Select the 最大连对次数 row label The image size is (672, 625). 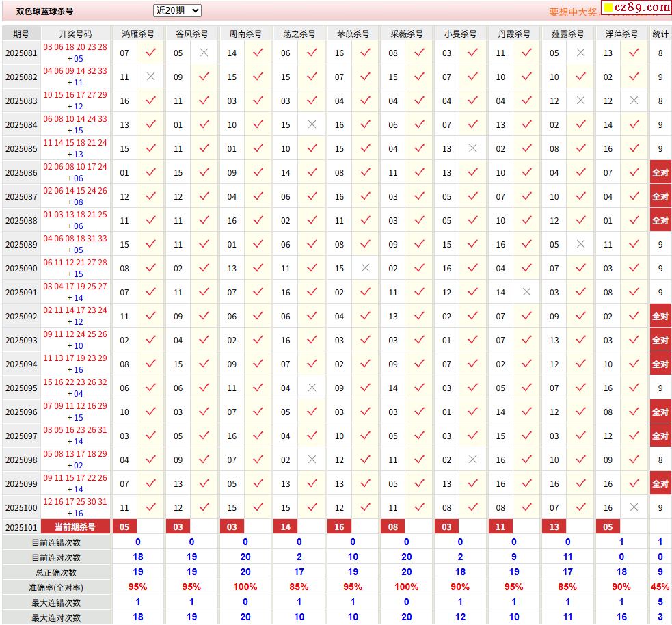tap(56, 617)
